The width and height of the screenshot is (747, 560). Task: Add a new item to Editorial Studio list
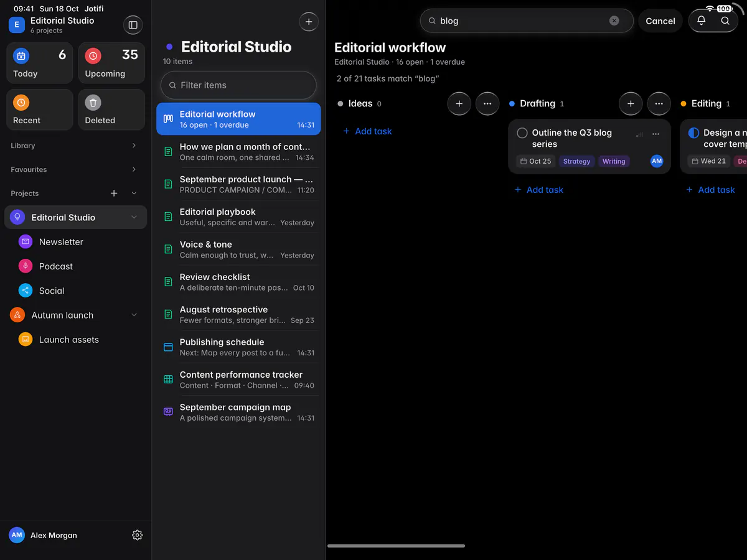point(309,22)
